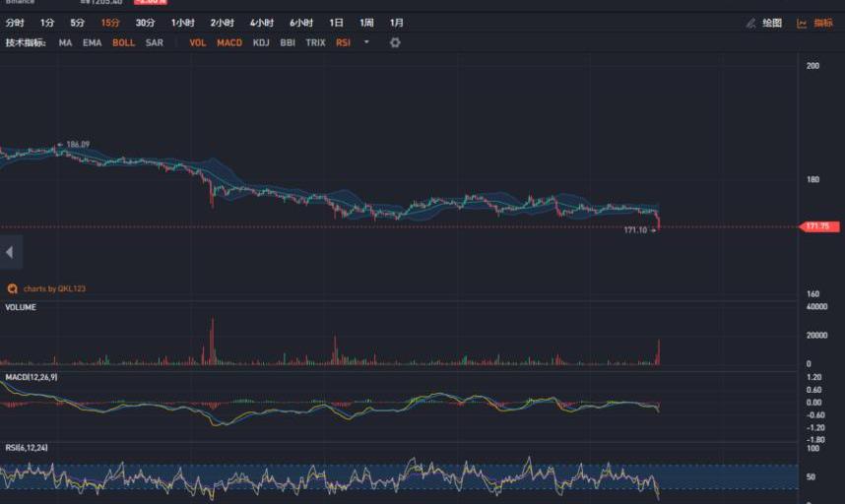Click the RSI(6,12,24) panel label
This screenshot has width=845, height=504.
point(27,448)
